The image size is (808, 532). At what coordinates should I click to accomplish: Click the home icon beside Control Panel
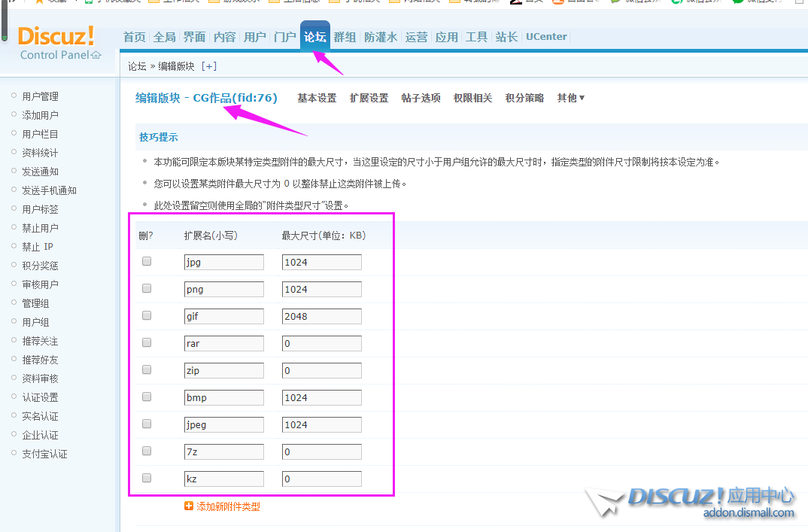pos(96,55)
